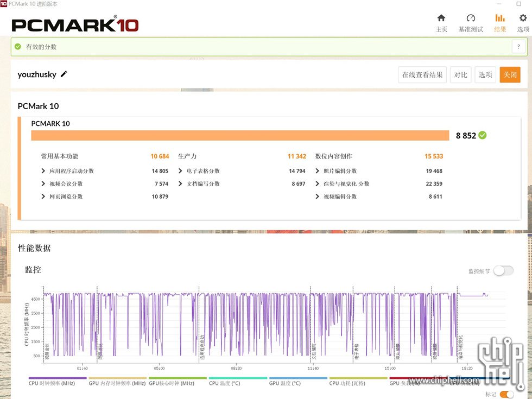Click the 应用程序启动 marker in chart
532x399 pixels.
202,347
